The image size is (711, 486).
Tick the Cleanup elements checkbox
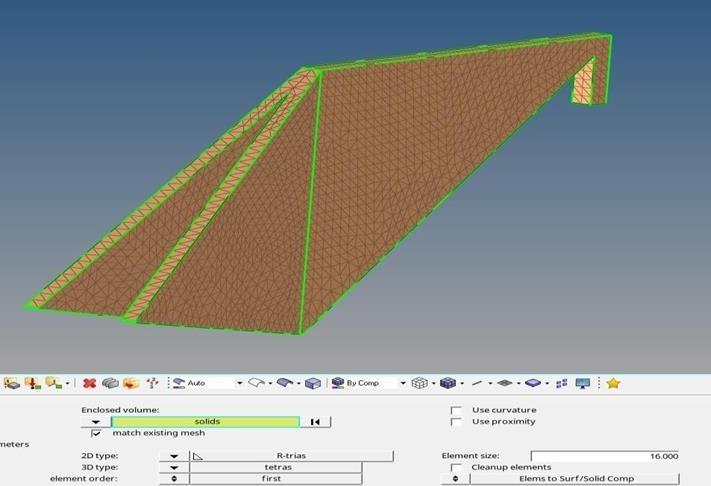click(x=456, y=467)
